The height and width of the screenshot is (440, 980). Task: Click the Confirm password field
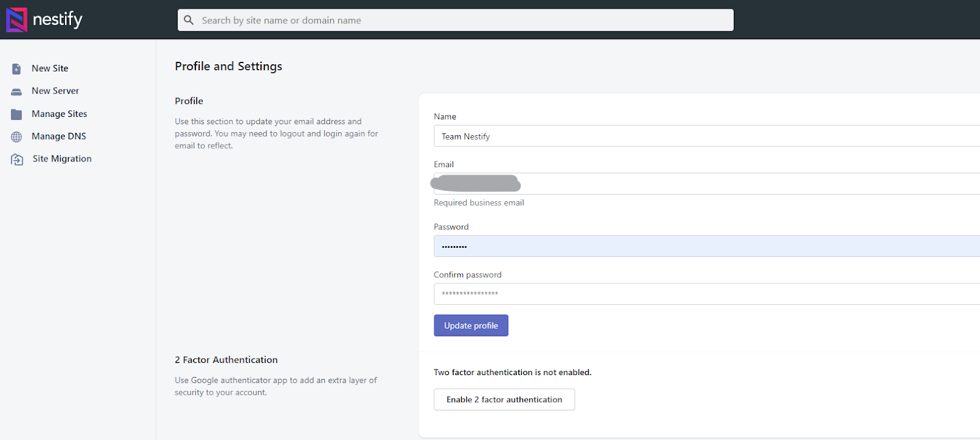pyautogui.click(x=707, y=294)
